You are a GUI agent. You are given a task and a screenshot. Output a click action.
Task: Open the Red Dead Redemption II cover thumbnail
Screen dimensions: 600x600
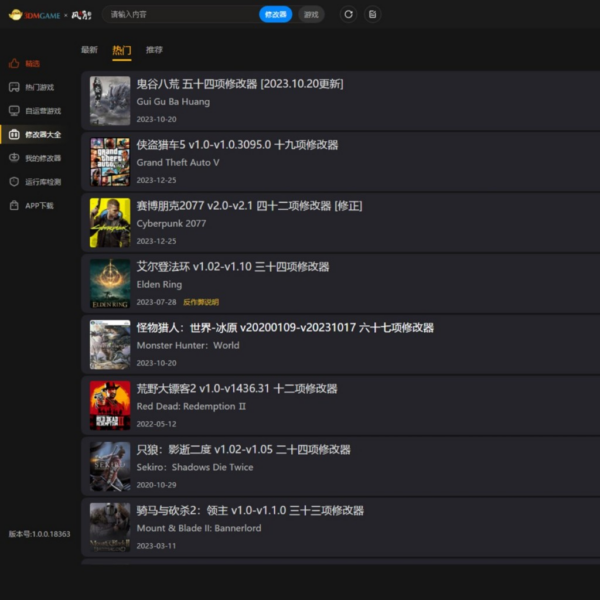[x=110, y=406]
